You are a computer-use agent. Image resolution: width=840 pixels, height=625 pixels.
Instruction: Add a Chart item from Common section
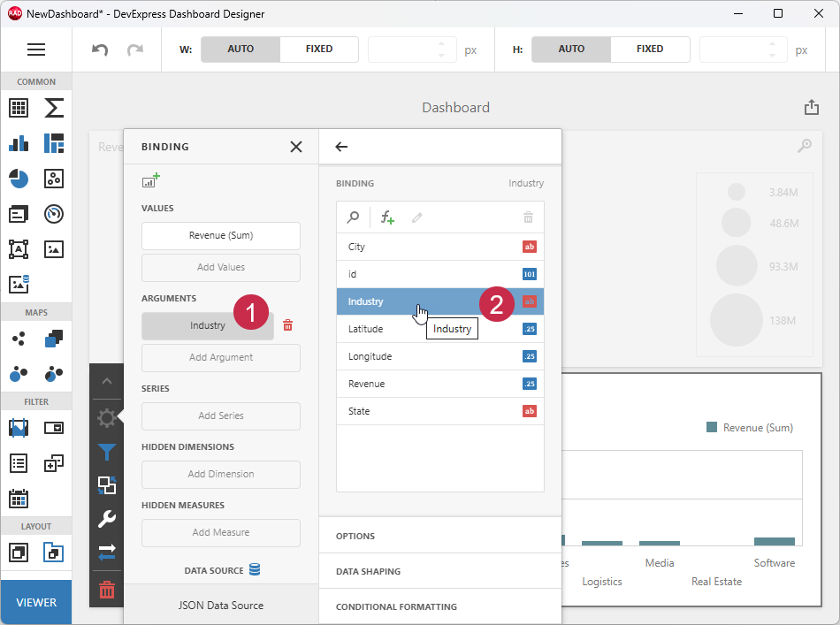click(x=19, y=142)
